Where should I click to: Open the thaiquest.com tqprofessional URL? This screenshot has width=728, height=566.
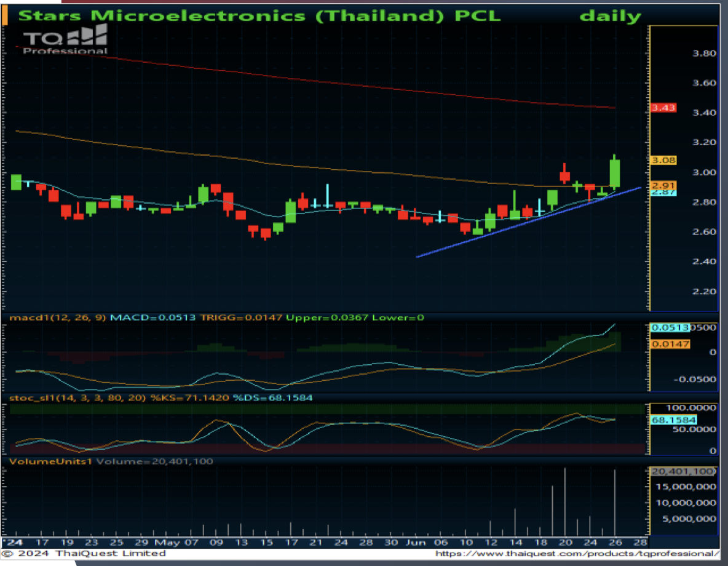[577, 554]
